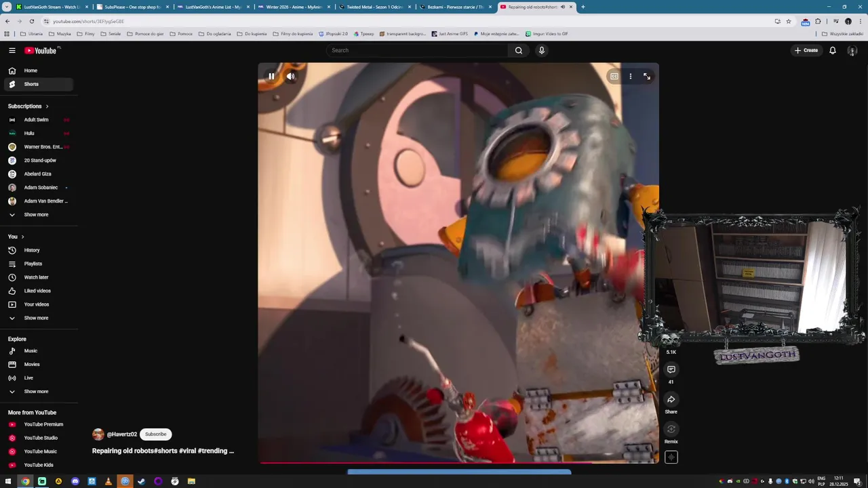The width and height of the screenshot is (868, 488).
Task: Switch to the Twisted Metal tab
Action: (x=375, y=7)
